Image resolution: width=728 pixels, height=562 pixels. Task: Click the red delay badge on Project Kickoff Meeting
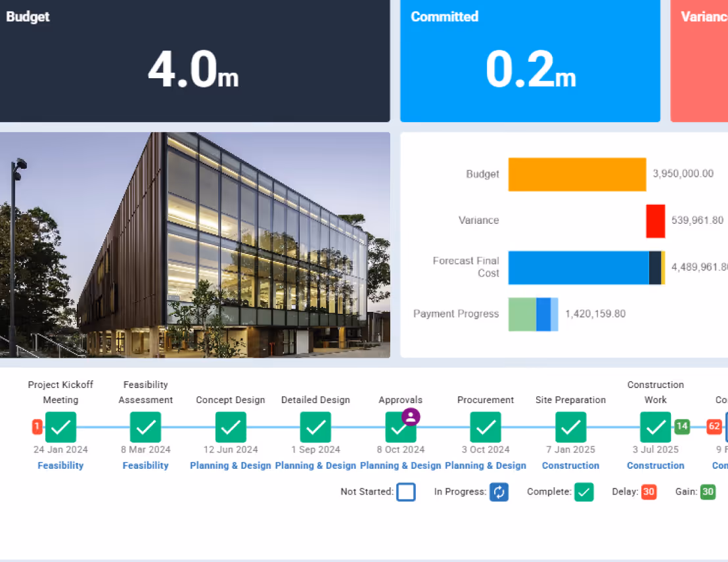tap(37, 426)
